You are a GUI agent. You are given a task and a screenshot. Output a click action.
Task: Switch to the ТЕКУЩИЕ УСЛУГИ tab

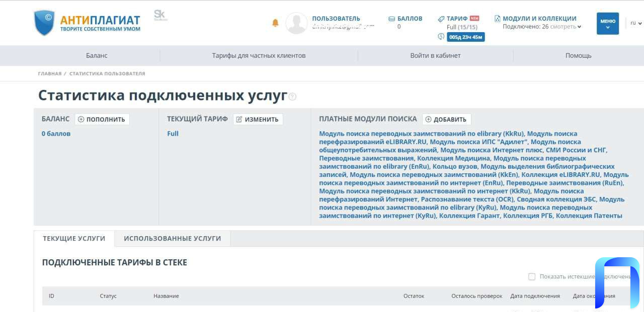pos(74,239)
